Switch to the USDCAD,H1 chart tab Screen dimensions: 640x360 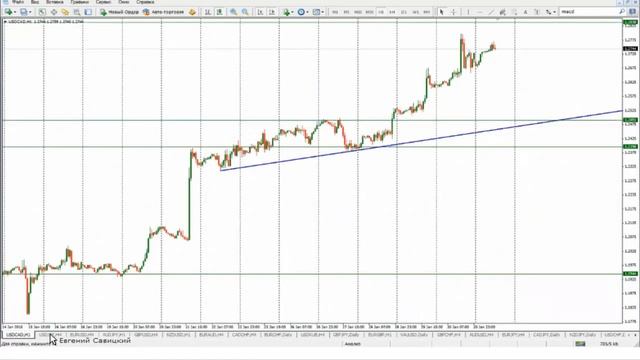pyautogui.click(x=18, y=335)
